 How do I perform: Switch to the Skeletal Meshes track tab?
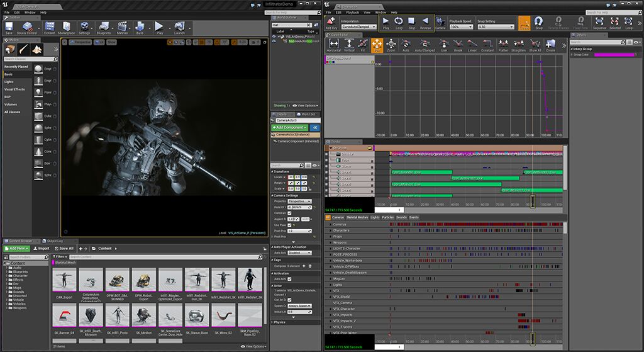coord(357,217)
